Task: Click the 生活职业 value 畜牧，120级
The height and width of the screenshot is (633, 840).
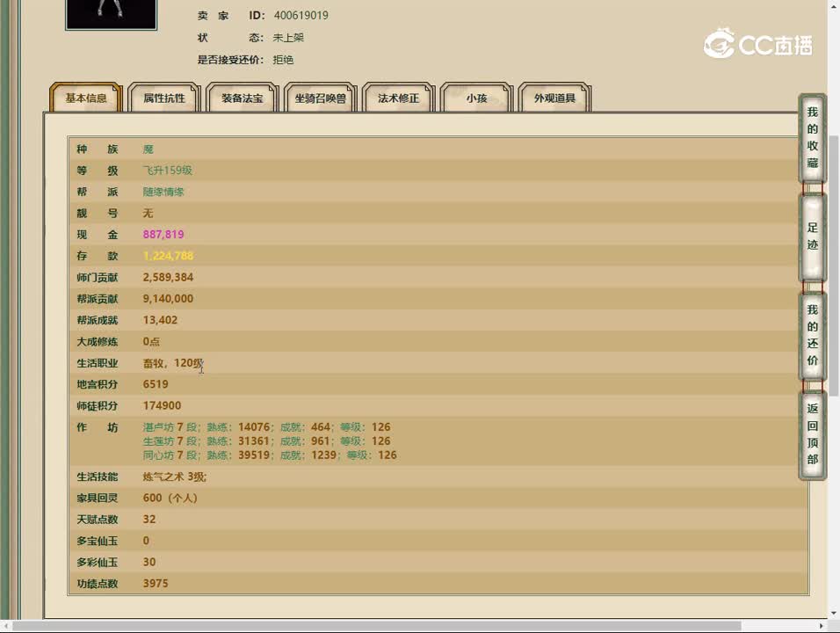Action: pyautogui.click(x=173, y=363)
